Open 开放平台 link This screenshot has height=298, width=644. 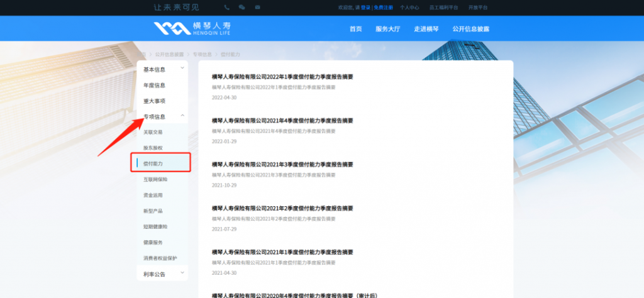(x=478, y=8)
